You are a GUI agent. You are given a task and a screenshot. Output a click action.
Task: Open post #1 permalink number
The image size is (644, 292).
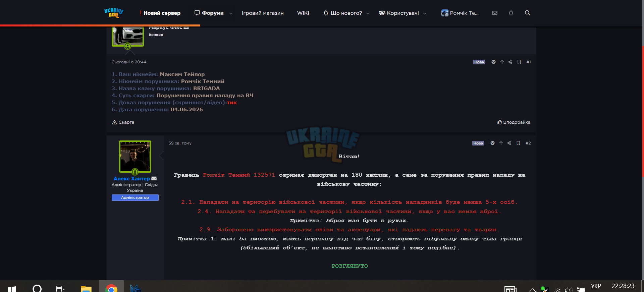click(529, 62)
